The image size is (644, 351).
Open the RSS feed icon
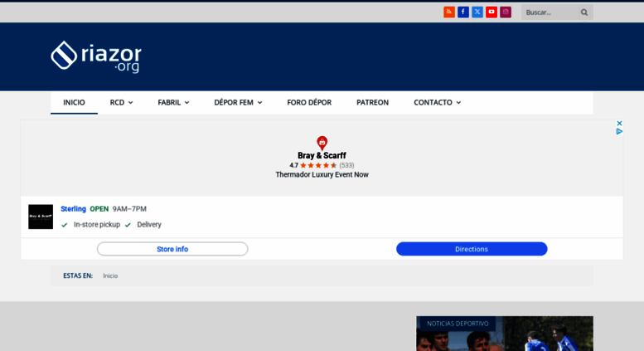tap(449, 12)
